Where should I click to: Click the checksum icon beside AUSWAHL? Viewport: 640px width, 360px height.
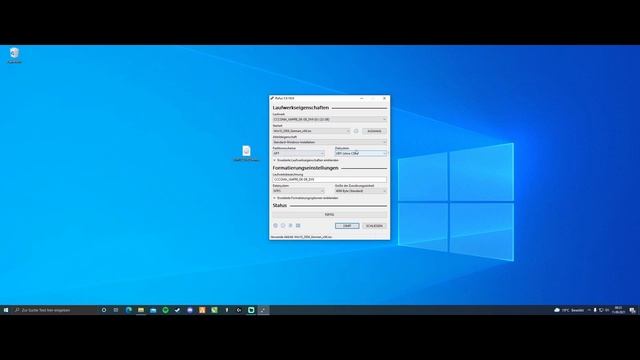[356, 131]
